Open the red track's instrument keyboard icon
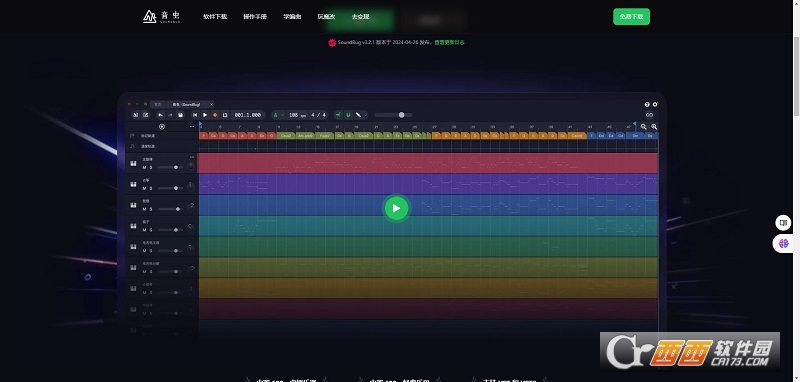Viewport: 800px width, 382px height. pos(133,164)
